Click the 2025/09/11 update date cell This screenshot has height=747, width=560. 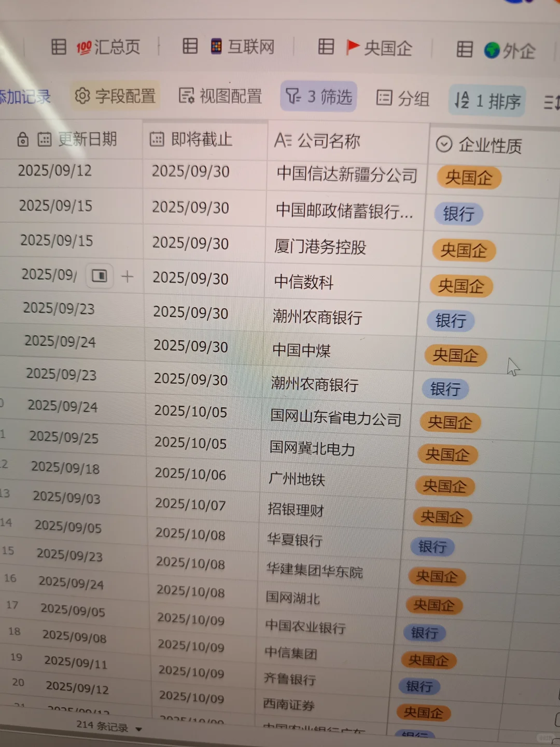(76, 661)
